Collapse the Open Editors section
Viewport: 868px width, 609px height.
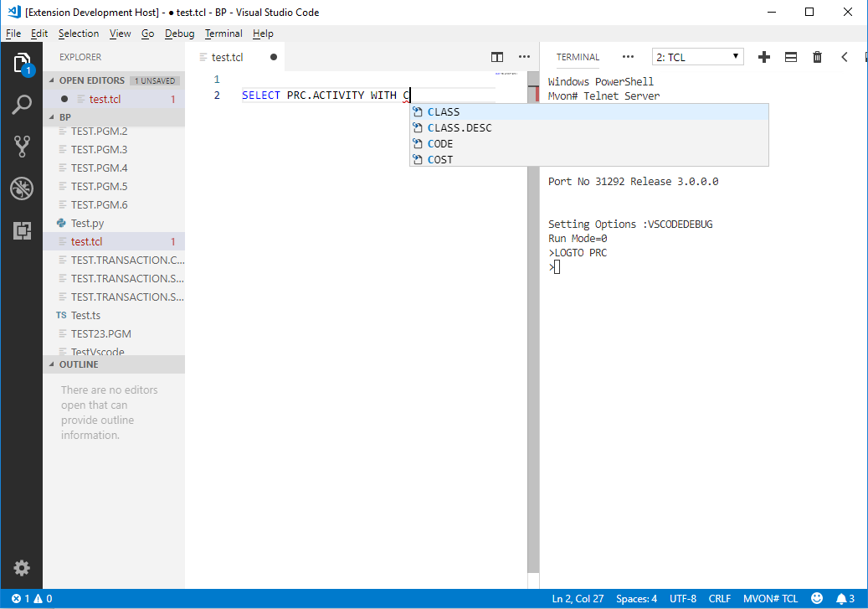pos(52,80)
